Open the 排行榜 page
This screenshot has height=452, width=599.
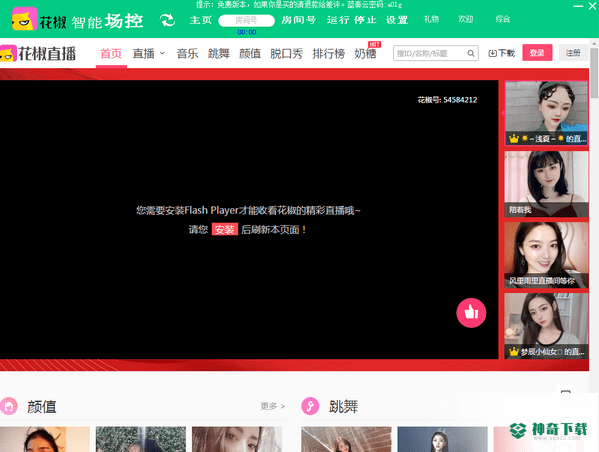click(x=329, y=53)
